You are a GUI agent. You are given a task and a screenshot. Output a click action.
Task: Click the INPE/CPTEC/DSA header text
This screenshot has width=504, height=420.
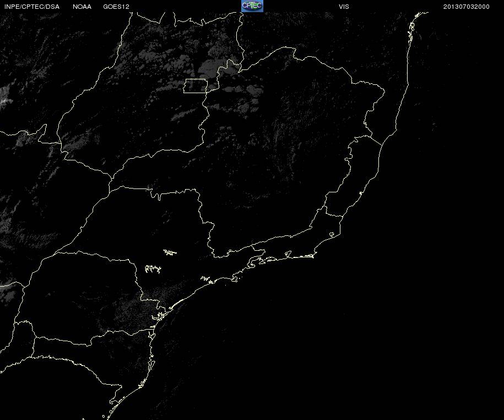(x=32, y=7)
